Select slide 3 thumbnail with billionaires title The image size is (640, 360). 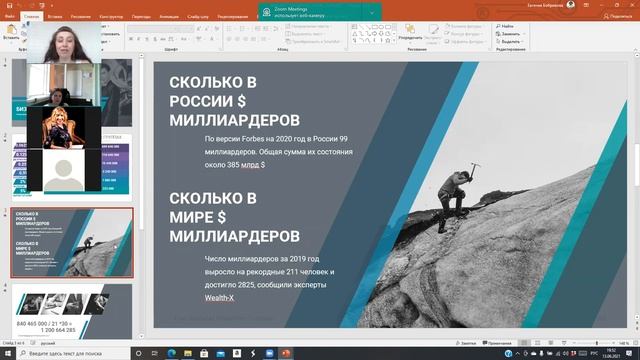72,242
